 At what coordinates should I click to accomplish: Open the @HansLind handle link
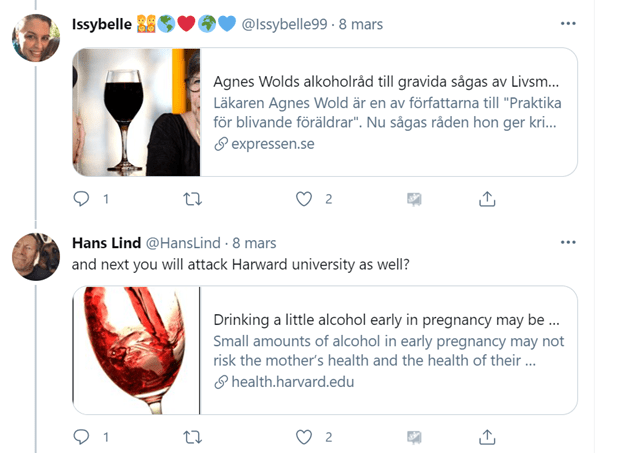(184, 243)
